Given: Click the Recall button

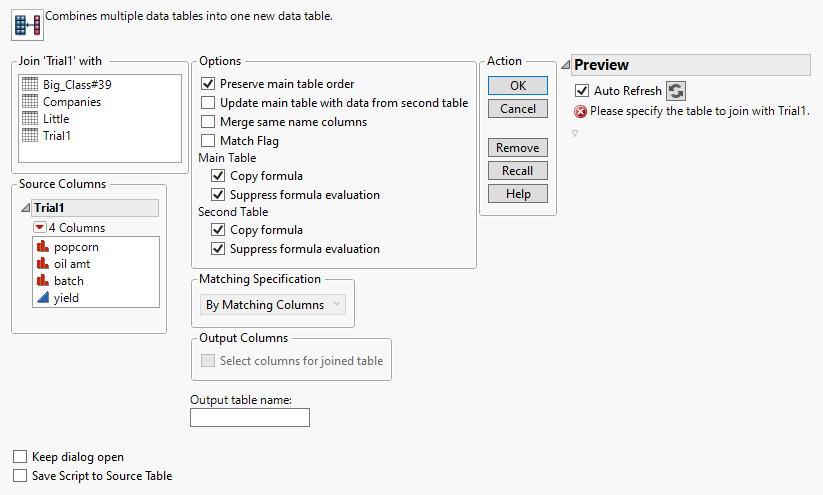Looking at the screenshot, I should click(x=518, y=171).
